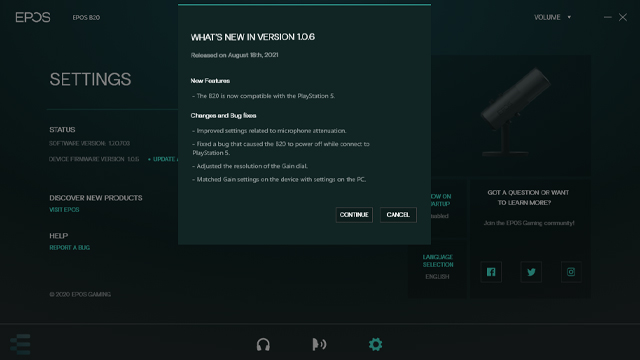Minimize the EPOS application window

click(608, 17)
